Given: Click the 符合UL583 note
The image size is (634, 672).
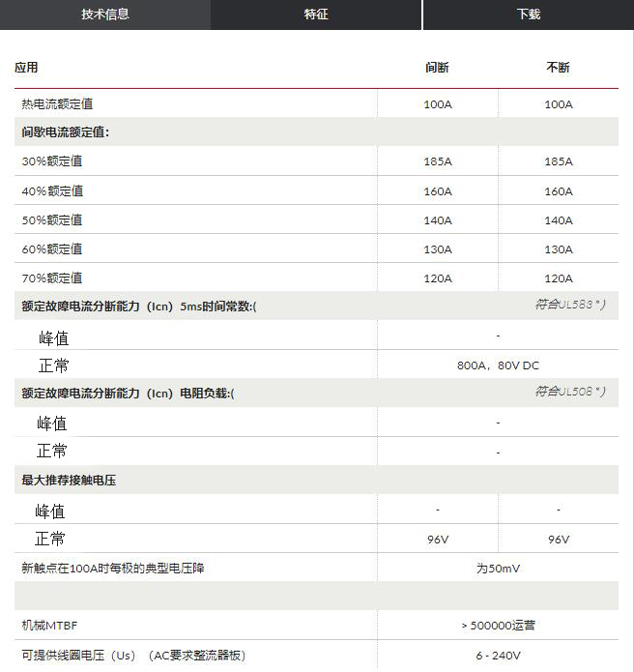Looking at the screenshot, I should tap(570, 306).
